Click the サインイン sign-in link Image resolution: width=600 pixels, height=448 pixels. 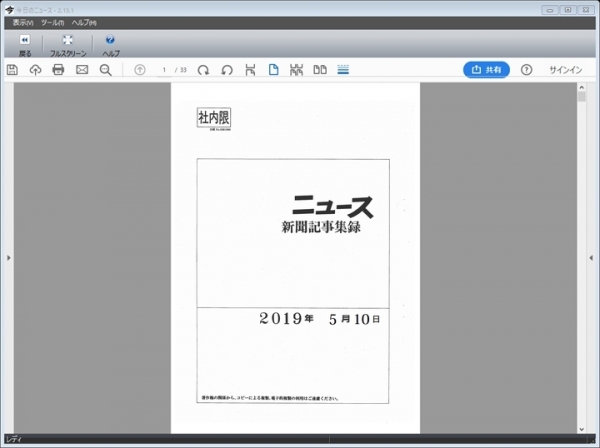pyautogui.click(x=566, y=70)
